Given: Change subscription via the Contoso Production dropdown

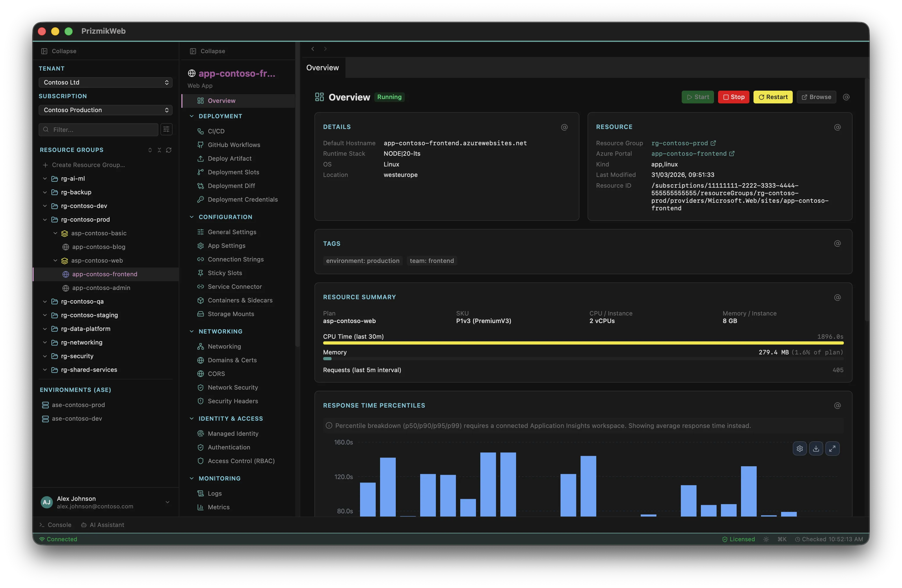Looking at the screenshot, I should click(x=105, y=110).
